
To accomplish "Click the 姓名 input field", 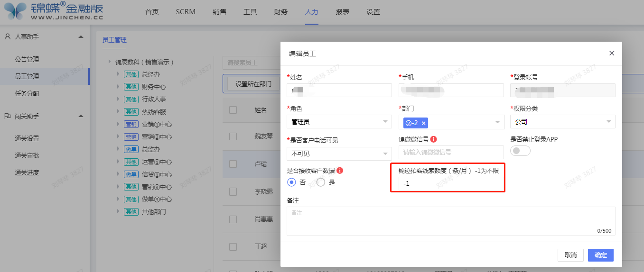I will click(x=339, y=90).
